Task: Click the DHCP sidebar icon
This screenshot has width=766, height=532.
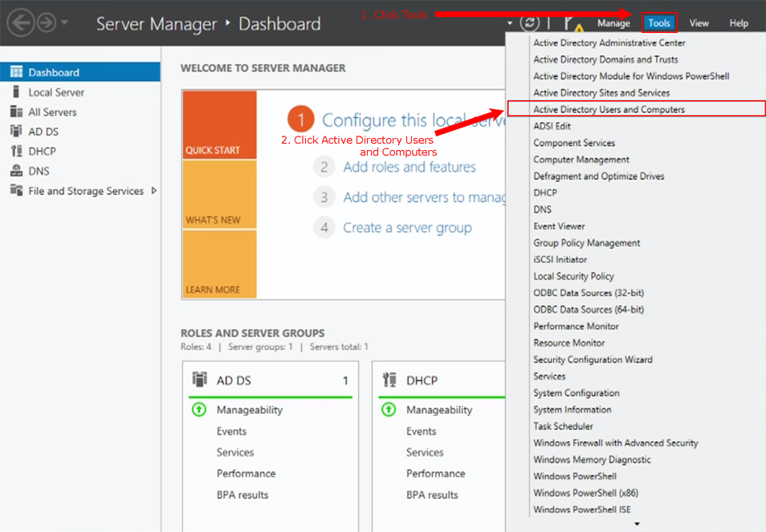Action: point(16,152)
